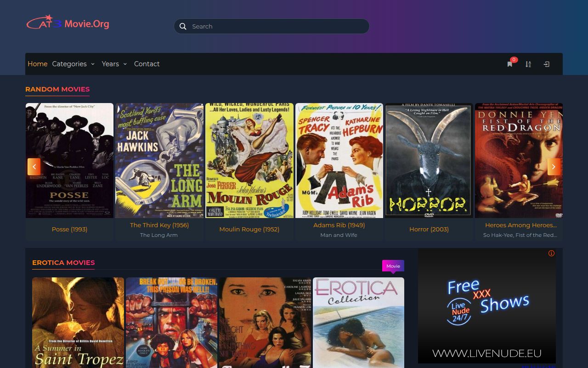588x368 pixels.
Task: Go back with carousel left arrow
Action: [x=34, y=167]
